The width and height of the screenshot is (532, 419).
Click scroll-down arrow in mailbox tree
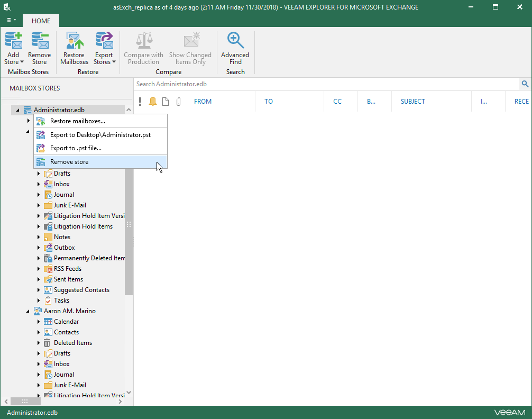(x=129, y=393)
